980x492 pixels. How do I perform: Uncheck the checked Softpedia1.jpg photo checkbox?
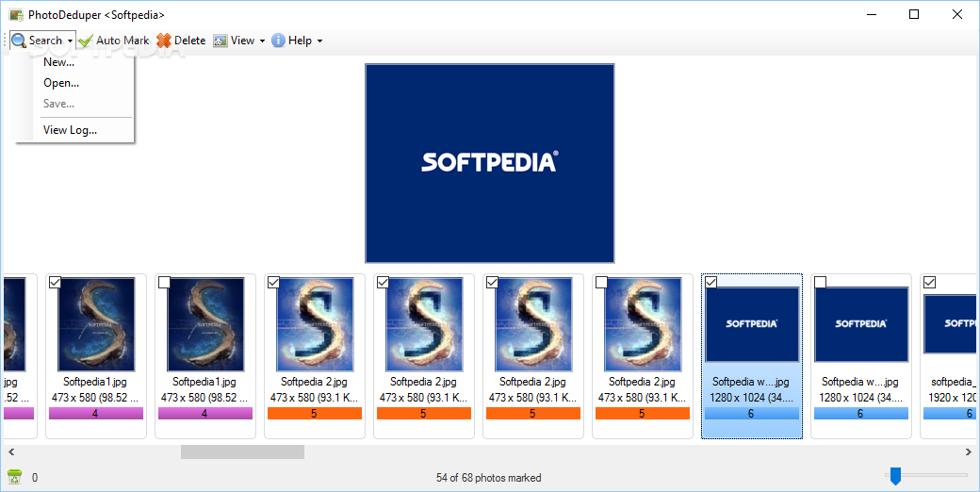pos(55,283)
